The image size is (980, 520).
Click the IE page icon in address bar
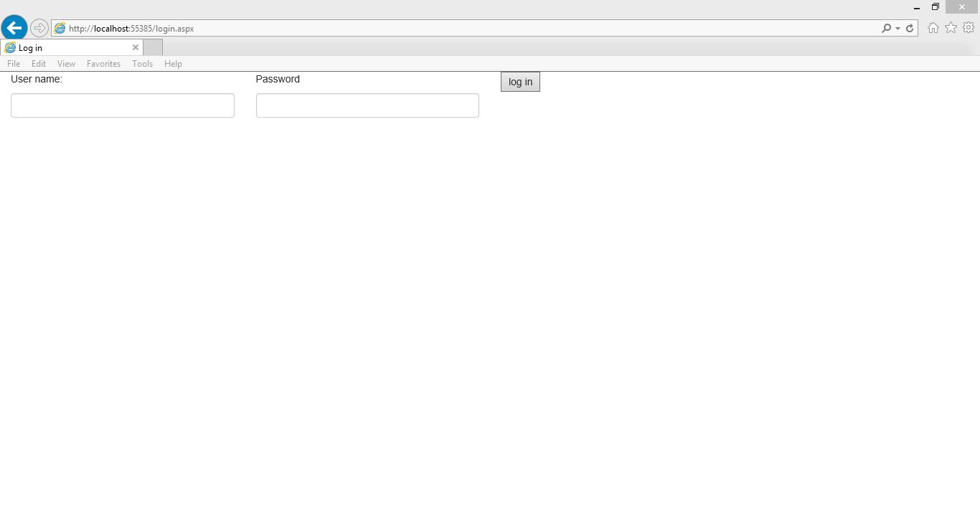pyautogui.click(x=60, y=29)
